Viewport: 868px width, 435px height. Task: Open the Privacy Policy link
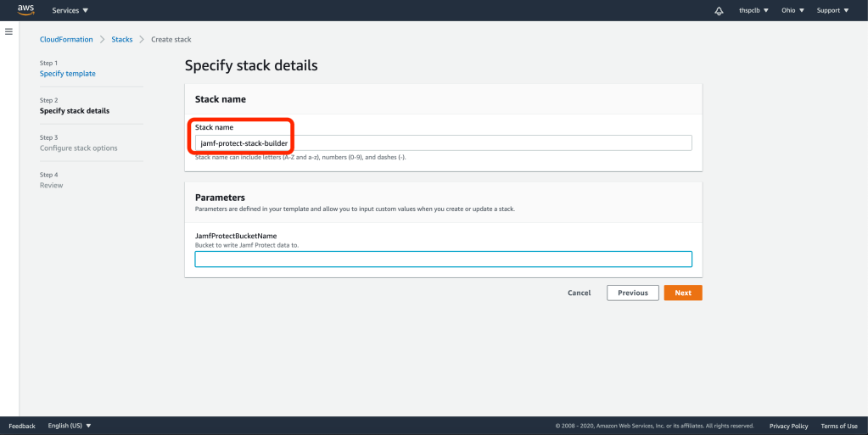pyautogui.click(x=788, y=426)
